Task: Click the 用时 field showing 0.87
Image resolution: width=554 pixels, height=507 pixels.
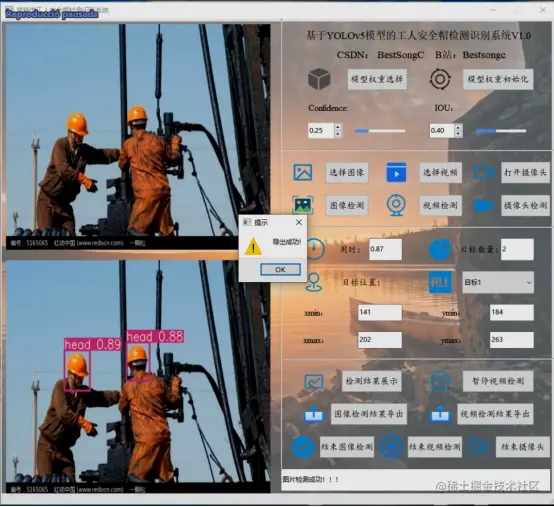Action: [385, 249]
